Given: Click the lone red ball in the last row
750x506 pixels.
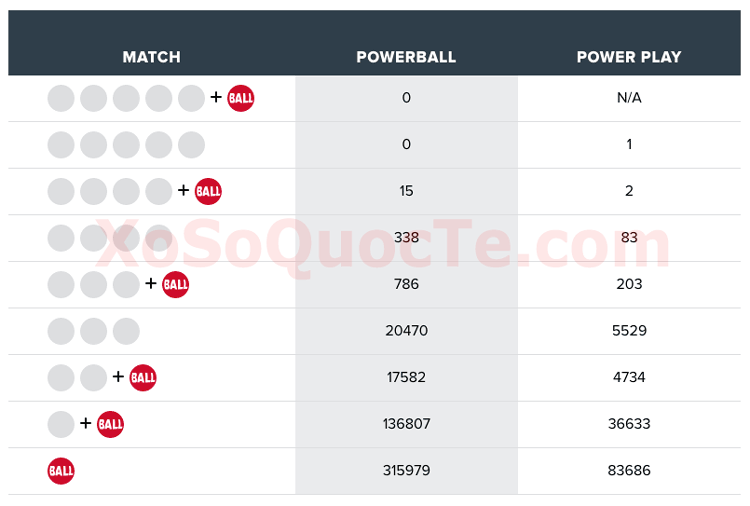Looking at the screenshot, I should click(61, 471).
